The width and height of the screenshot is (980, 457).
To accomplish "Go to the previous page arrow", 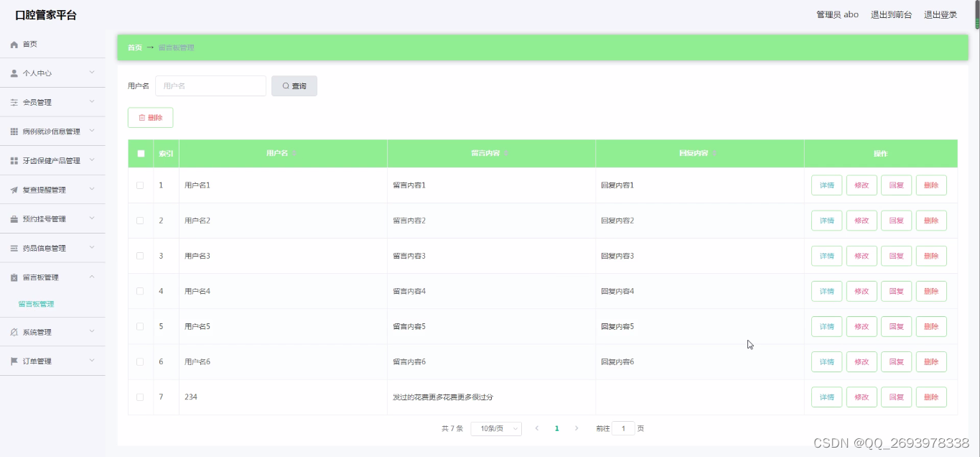I will pos(536,428).
